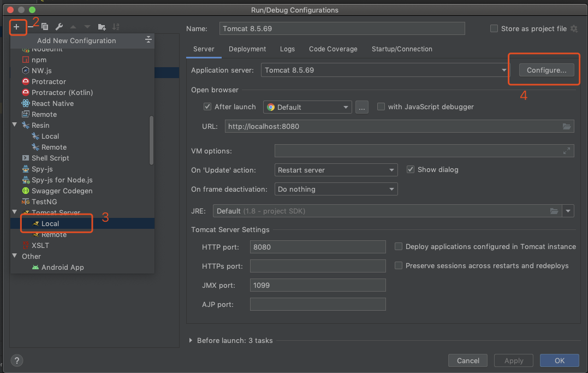Toggle with JavaScript debugger checkbox
The height and width of the screenshot is (373, 588).
click(x=381, y=106)
